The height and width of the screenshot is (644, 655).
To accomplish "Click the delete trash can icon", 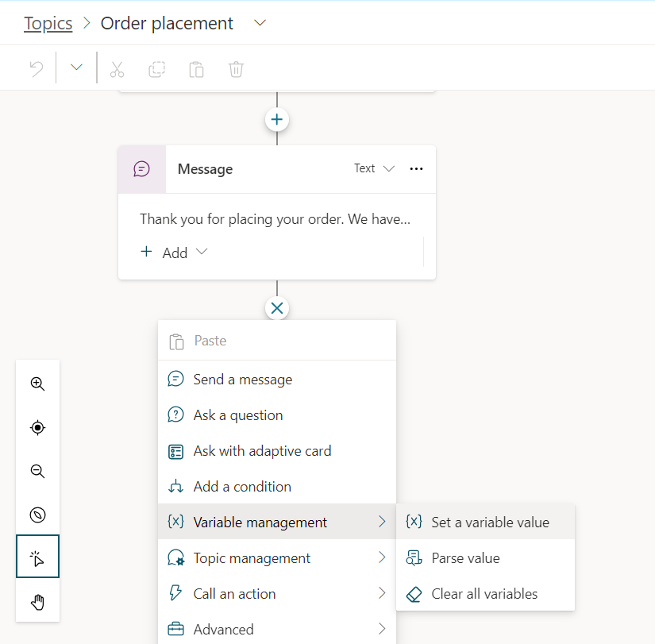I will pyautogui.click(x=236, y=68).
